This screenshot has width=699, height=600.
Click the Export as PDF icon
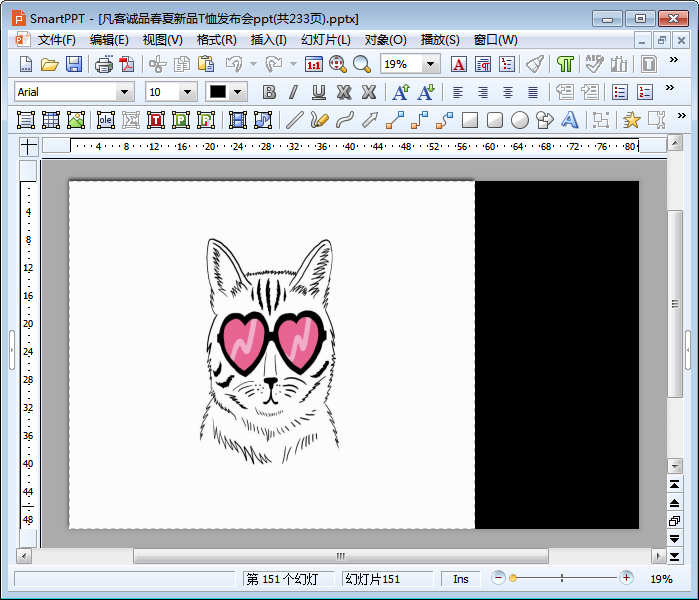[127, 64]
